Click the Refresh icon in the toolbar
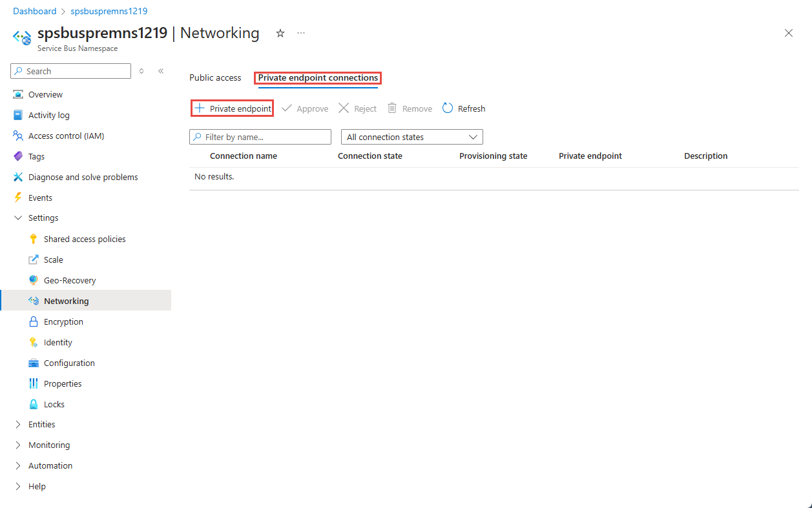The width and height of the screenshot is (812, 508). pyautogui.click(x=448, y=108)
